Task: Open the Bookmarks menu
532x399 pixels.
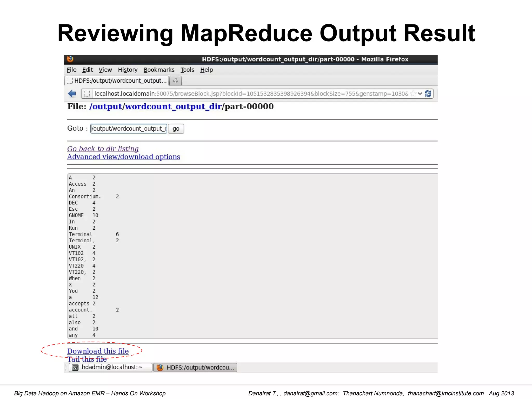Action: pyautogui.click(x=159, y=70)
